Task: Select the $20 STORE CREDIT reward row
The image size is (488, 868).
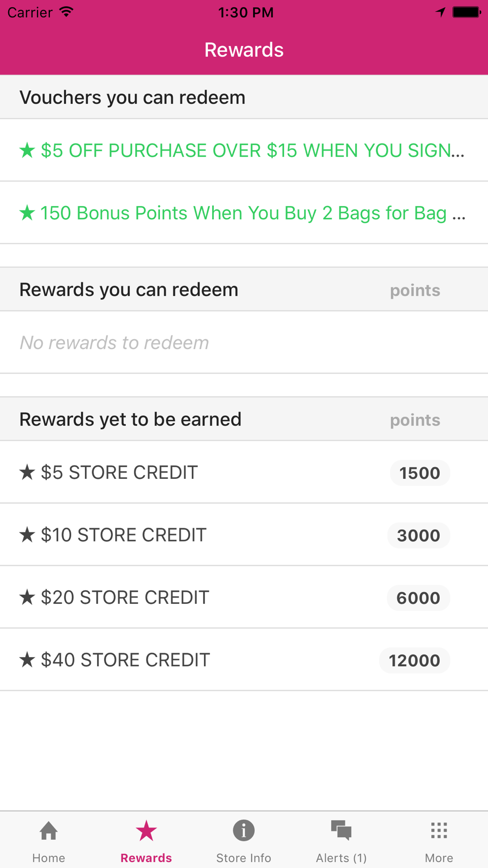Action: (x=244, y=598)
